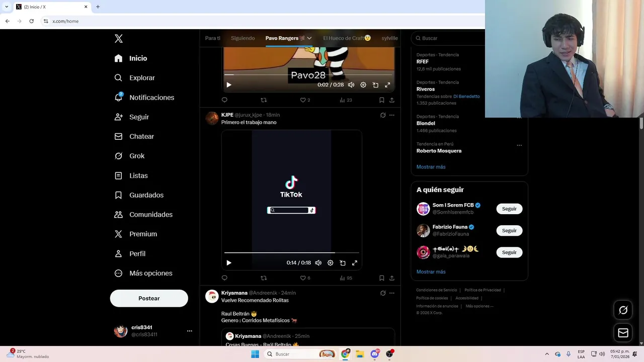Image resolution: width=644 pixels, height=362 pixels.
Task: Expand Pavo Rangers tab chevron
Action: click(309, 38)
